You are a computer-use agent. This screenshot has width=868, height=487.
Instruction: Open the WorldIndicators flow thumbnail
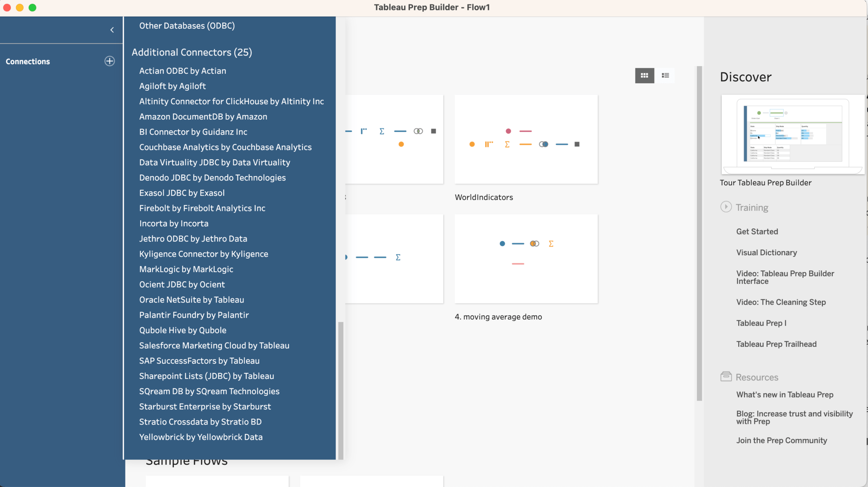(x=526, y=139)
